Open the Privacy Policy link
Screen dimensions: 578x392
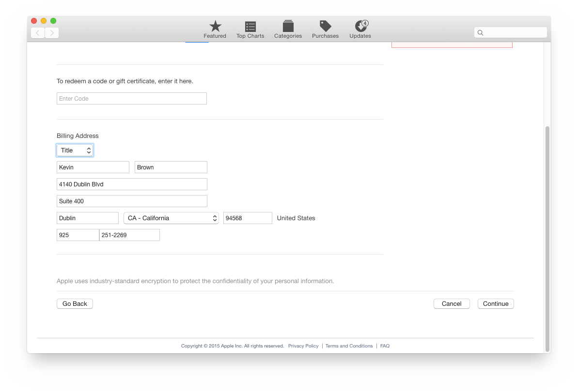click(303, 346)
